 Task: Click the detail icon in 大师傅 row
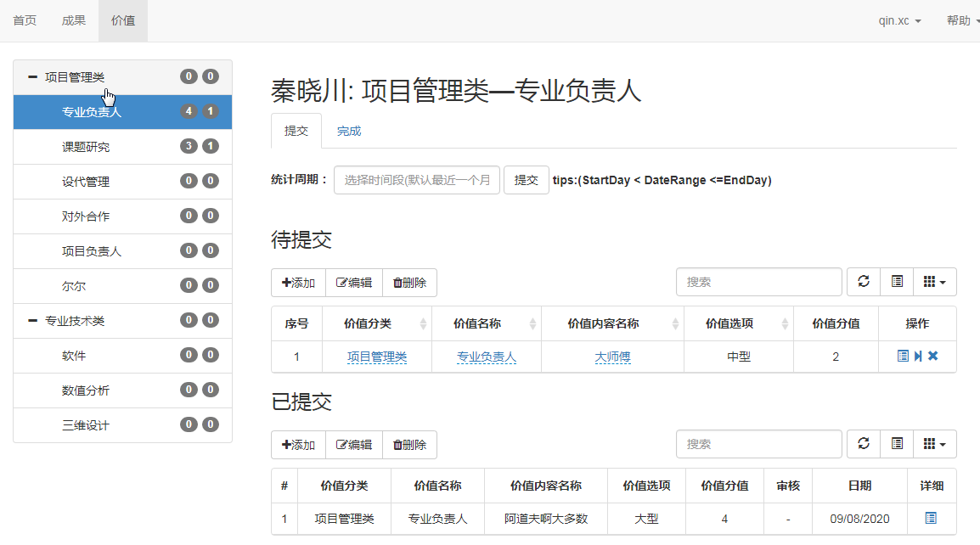point(903,357)
